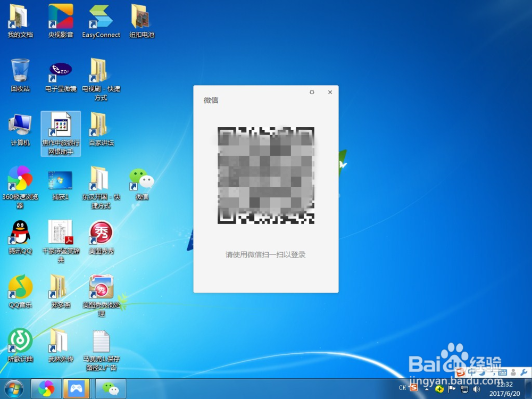Click the Sogou IME floating bar logo
Screen dimensions: 532x399
(460, 372)
